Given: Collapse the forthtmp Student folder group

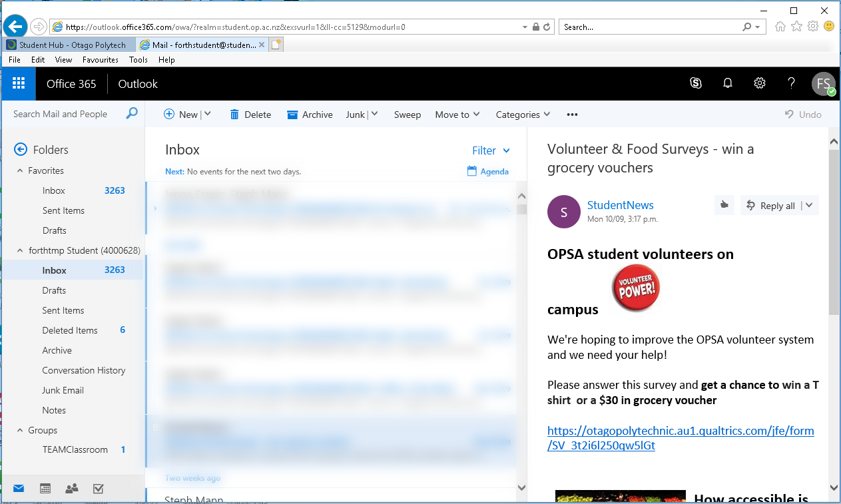Looking at the screenshot, I should (20, 251).
